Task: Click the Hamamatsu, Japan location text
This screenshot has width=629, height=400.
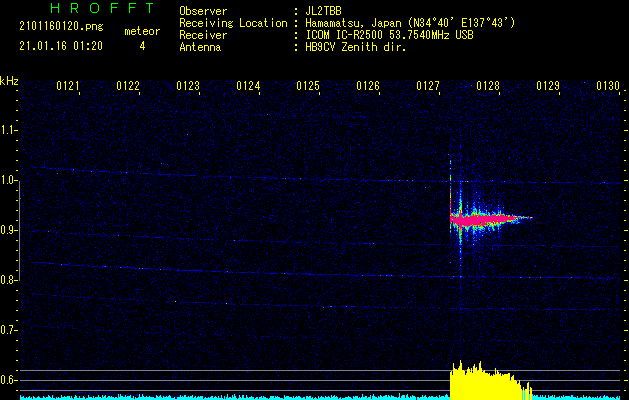Action: point(410,23)
